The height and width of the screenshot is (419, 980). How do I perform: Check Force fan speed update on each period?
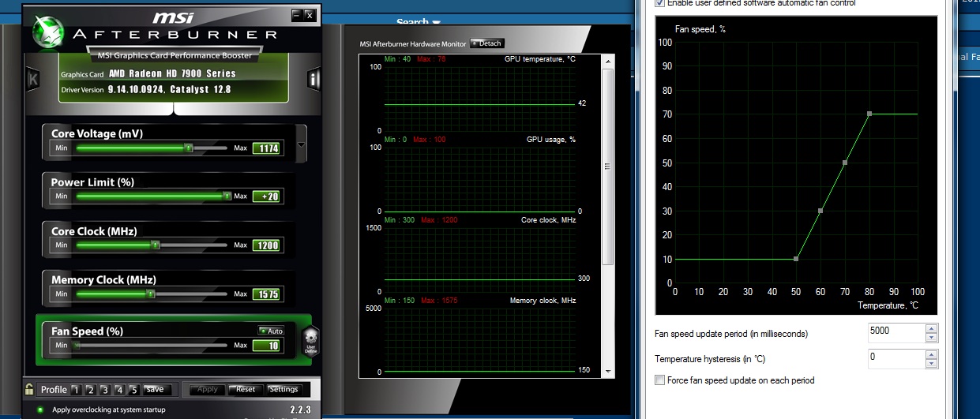660,380
